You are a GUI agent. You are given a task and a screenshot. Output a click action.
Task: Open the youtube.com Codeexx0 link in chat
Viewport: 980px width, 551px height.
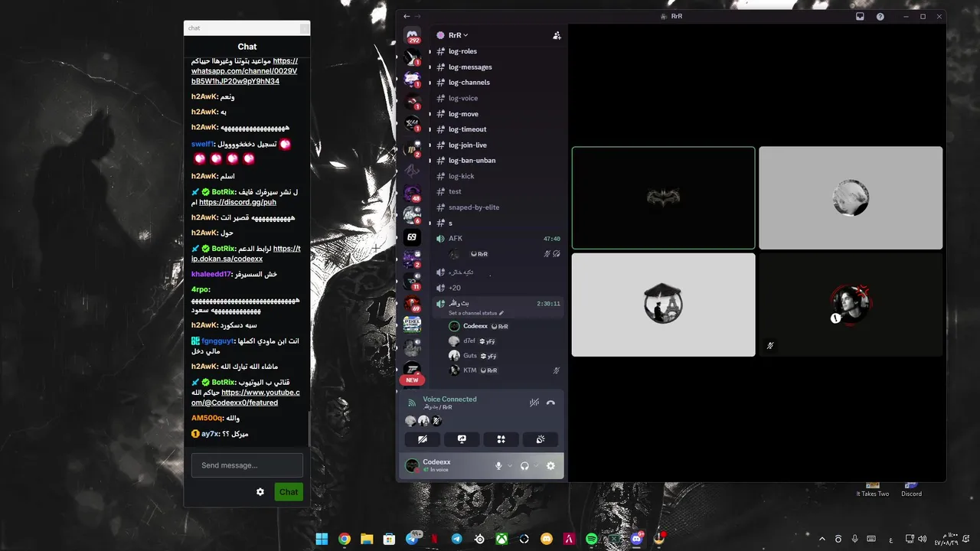click(x=246, y=397)
